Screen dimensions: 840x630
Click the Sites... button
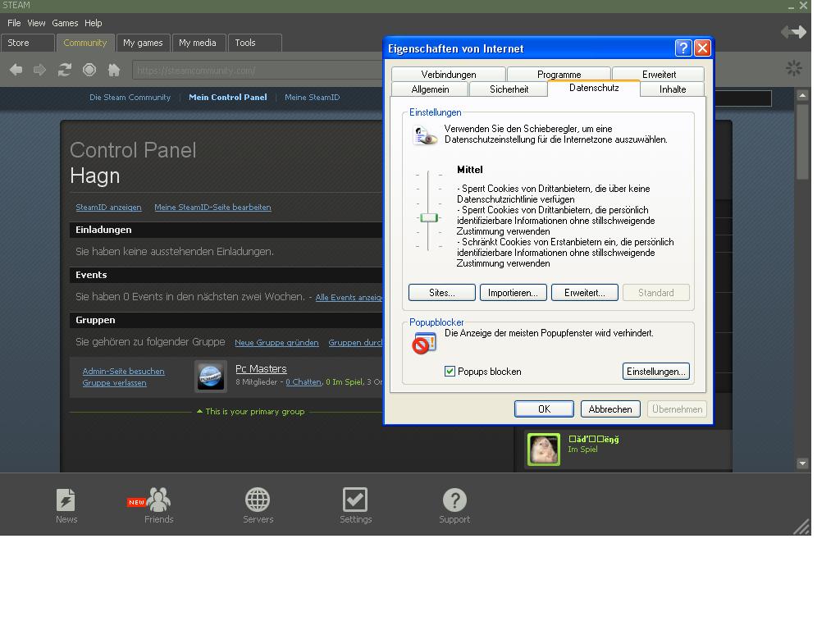pyautogui.click(x=442, y=293)
